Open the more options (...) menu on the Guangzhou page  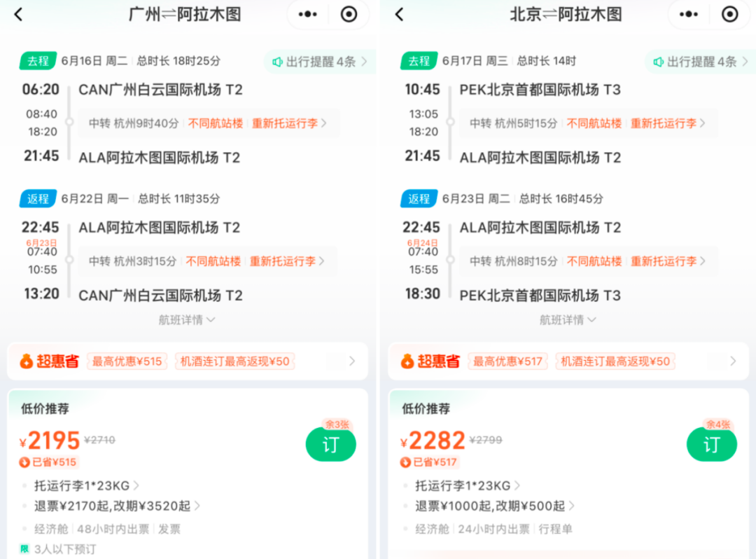point(307,14)
